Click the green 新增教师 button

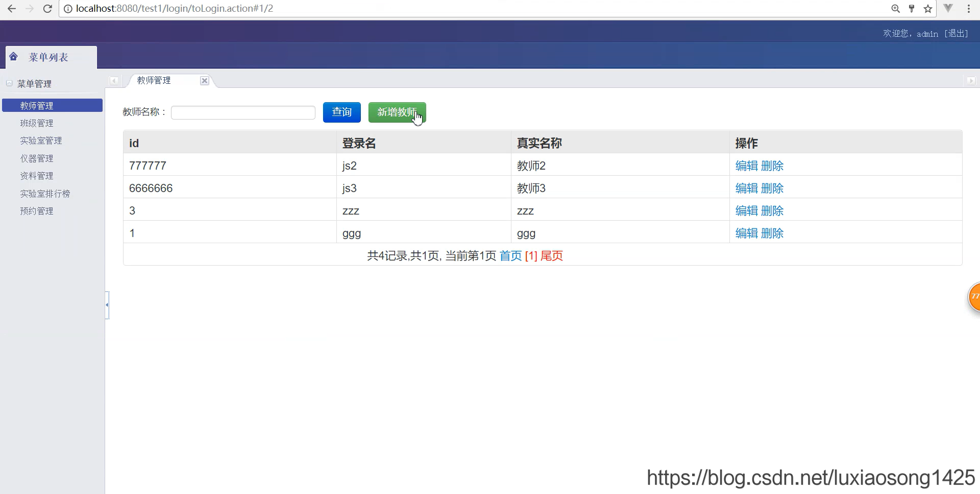[397, 112]
